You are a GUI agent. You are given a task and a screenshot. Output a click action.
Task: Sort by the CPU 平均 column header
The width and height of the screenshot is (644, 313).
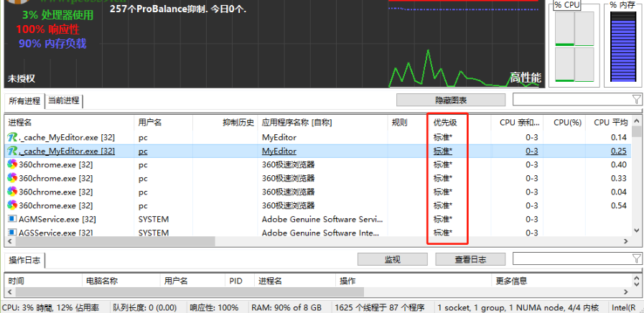tap(609, 123)
